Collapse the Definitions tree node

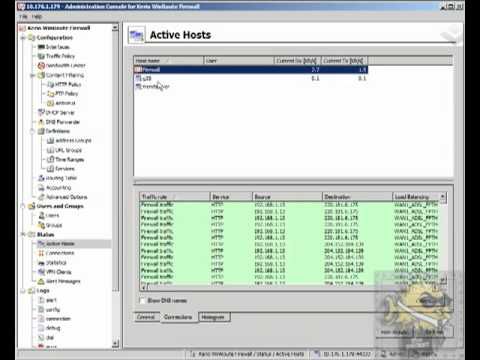32,131
